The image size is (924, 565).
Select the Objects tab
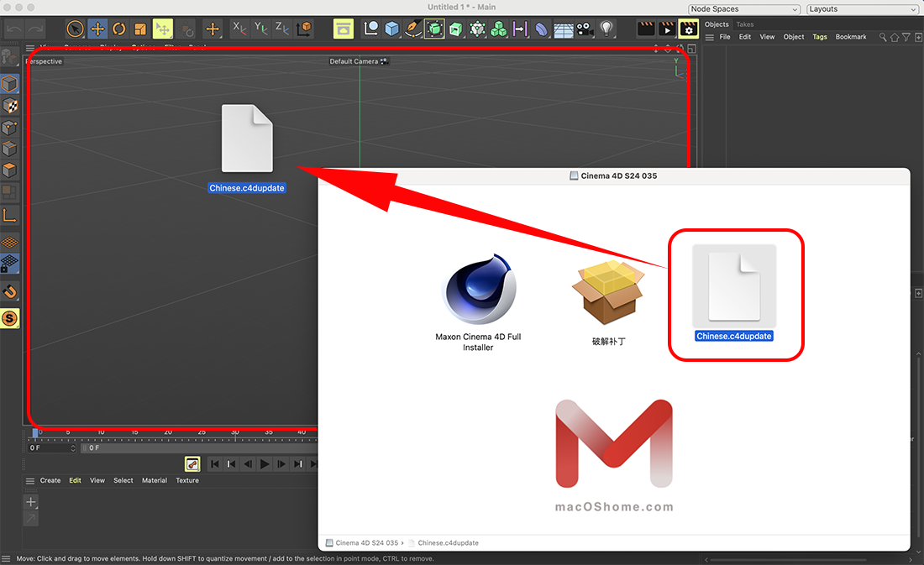point(717,24)
